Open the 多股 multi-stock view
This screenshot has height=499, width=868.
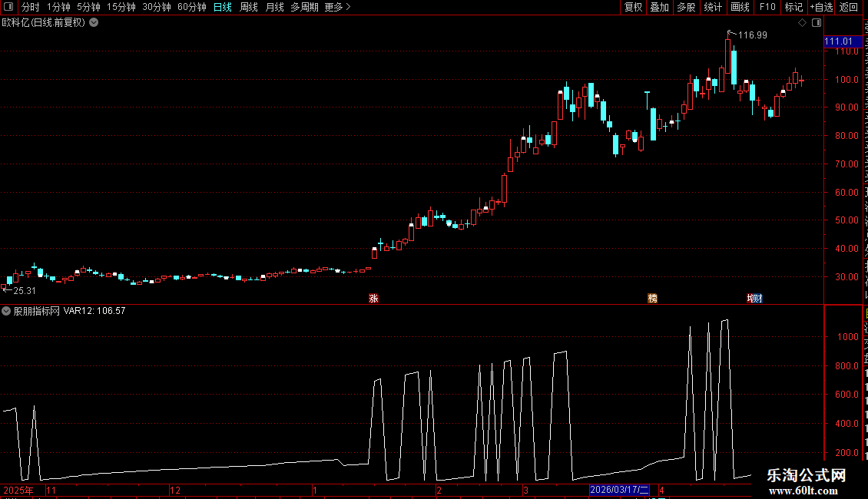pos(686,7)
